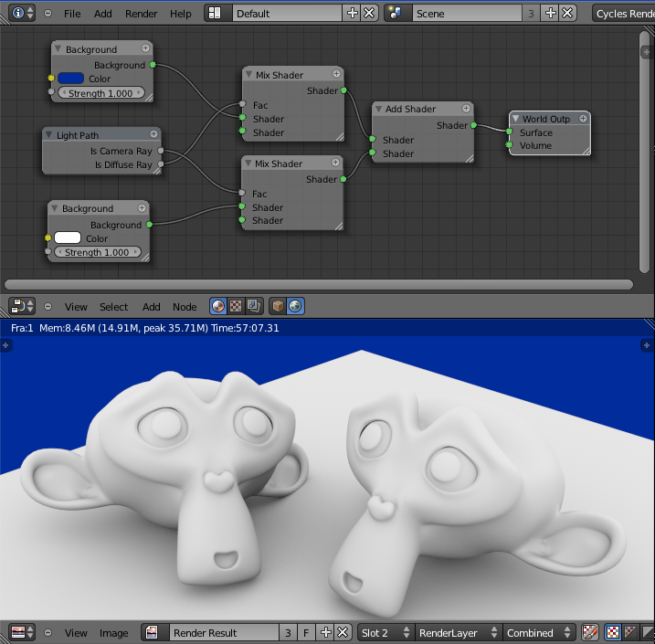Hide options on Add Shader node

pyautogui.click(x=466, y=108)
